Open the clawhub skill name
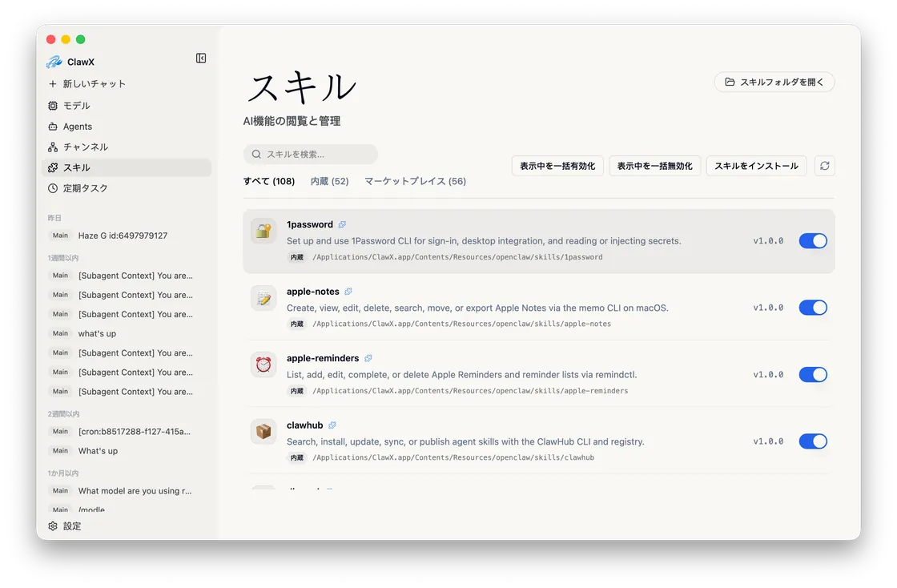This screenshot has height=588, width=897. (305, 425)
